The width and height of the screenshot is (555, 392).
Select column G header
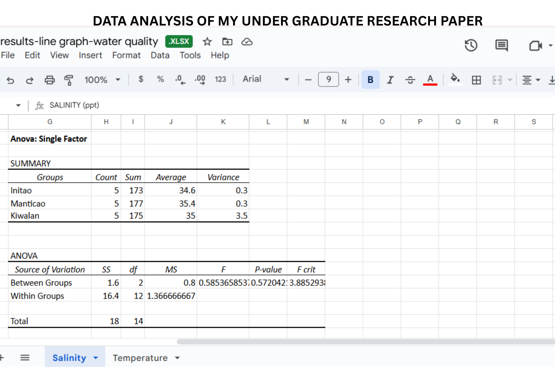[50, 122]
